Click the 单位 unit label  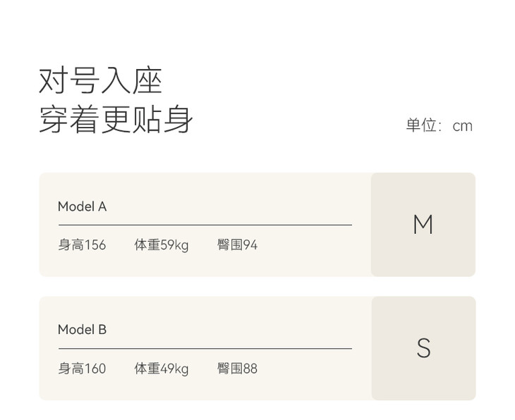pyautogui.click(x=422, y=126)
